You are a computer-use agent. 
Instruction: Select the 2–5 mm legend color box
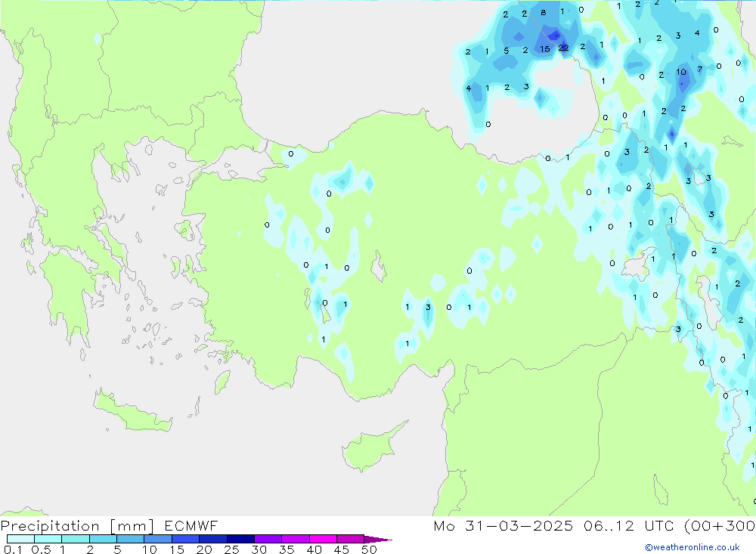click(103, 539)
